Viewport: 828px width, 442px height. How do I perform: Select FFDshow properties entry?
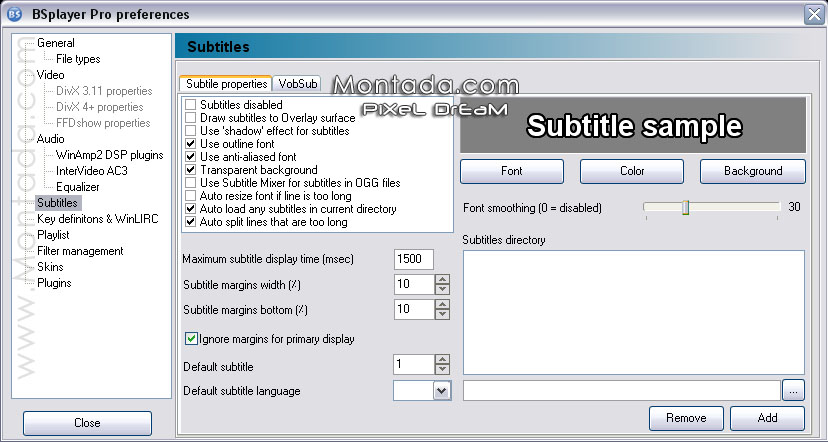pyautogui.click(x=103, y=123)
